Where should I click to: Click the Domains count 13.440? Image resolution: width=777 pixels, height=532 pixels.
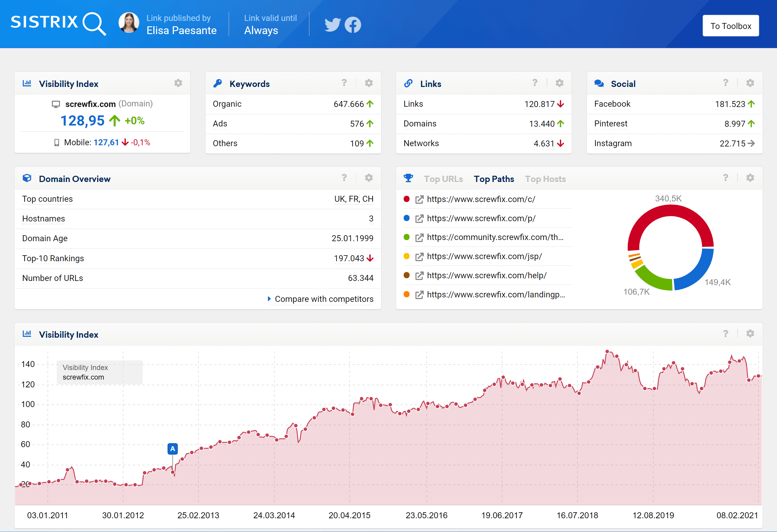coord(542,124)
